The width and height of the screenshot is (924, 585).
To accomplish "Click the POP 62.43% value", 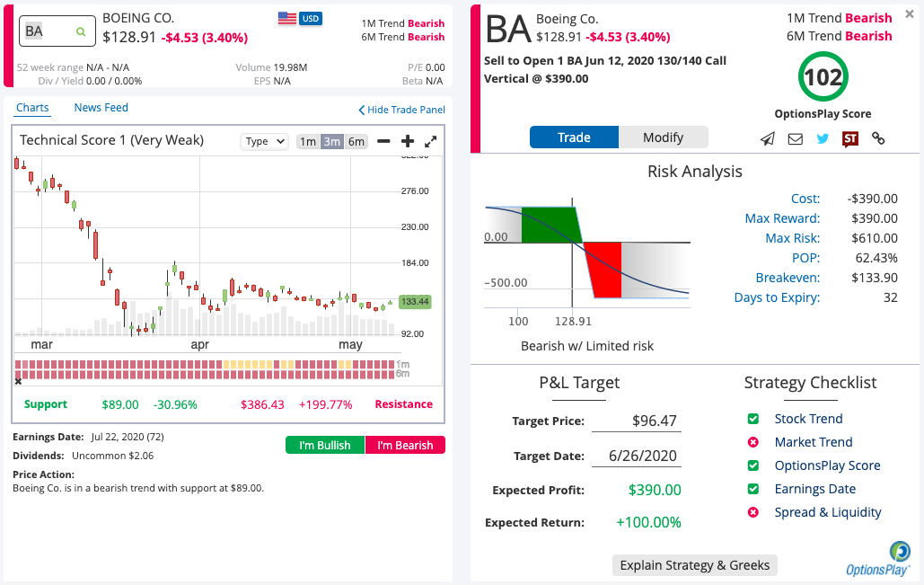I will pos(876,258).
